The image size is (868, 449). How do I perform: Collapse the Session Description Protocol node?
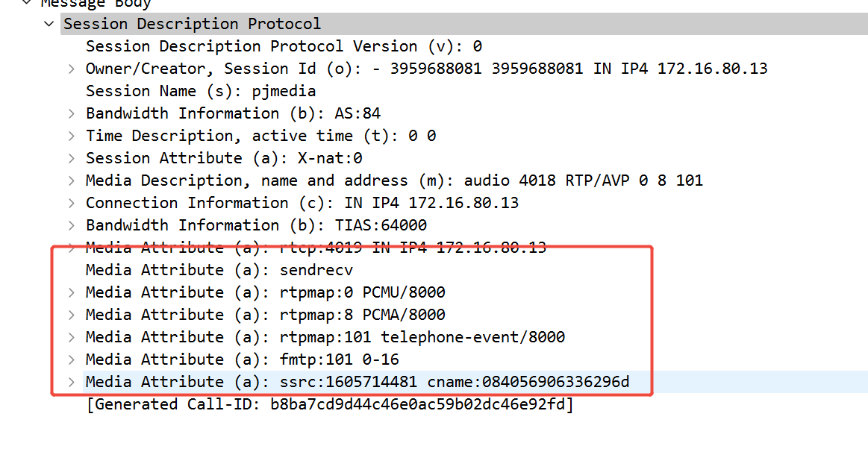coord(49,24)
